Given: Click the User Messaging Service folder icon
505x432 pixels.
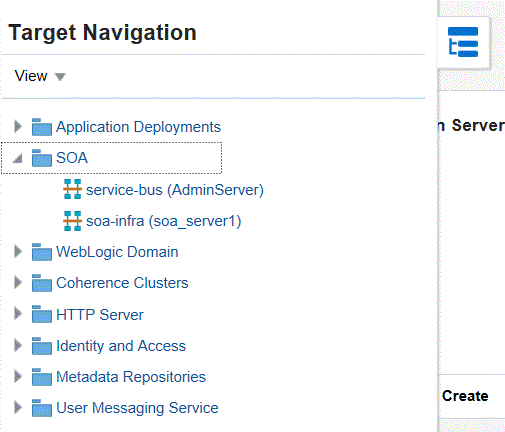Looking at the screenshot, I should [42, 408].
